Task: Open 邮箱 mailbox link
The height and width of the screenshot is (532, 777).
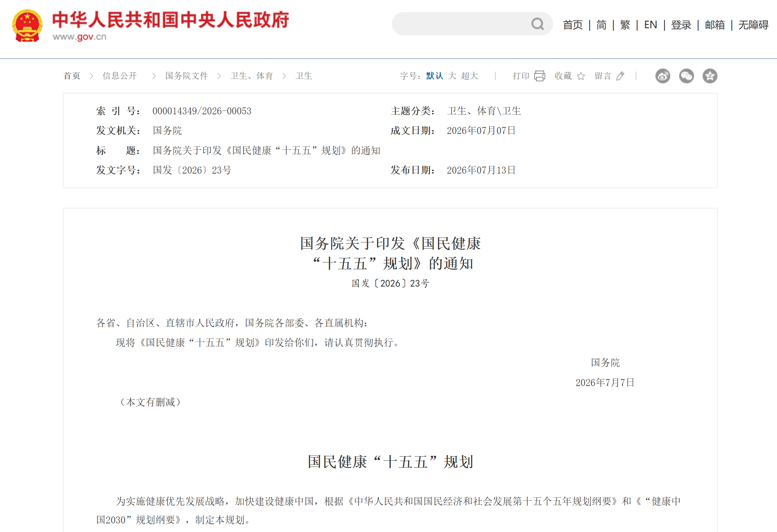Action: [x=715, y=25]
